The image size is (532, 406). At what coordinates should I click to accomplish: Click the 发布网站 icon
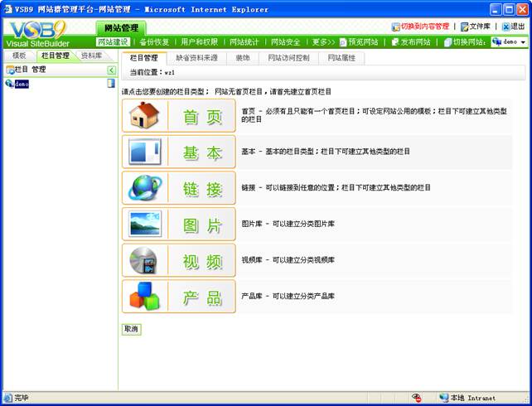coord(395,42)
